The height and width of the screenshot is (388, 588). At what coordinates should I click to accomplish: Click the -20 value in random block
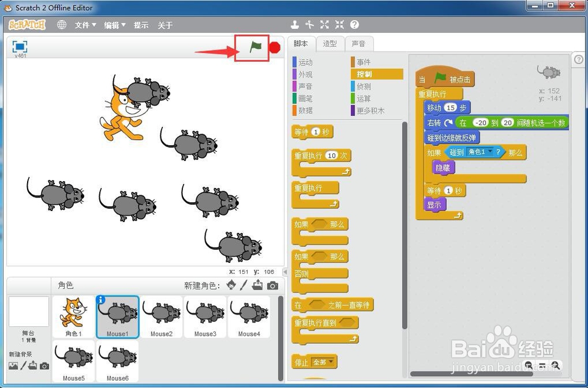[x=480, y=123]
